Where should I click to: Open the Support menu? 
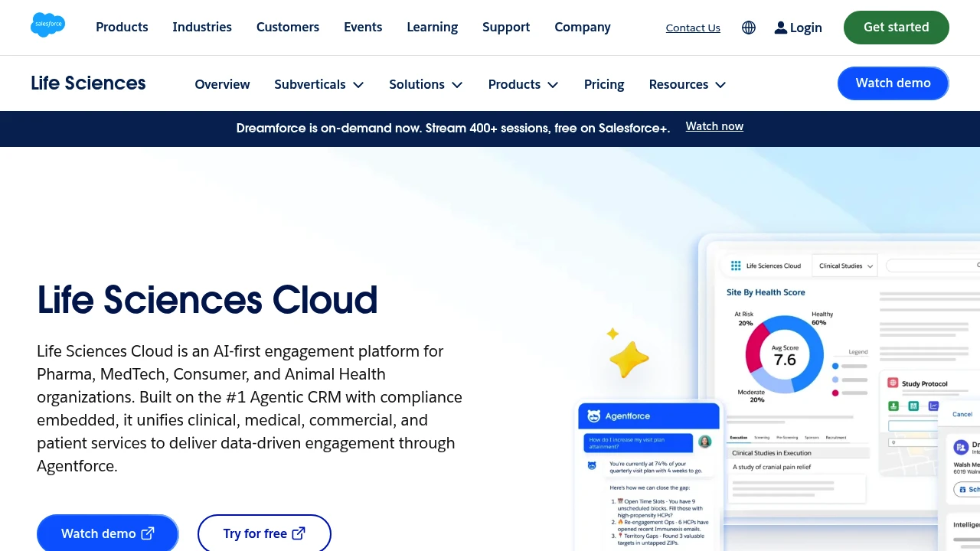[x=506, y=27]
